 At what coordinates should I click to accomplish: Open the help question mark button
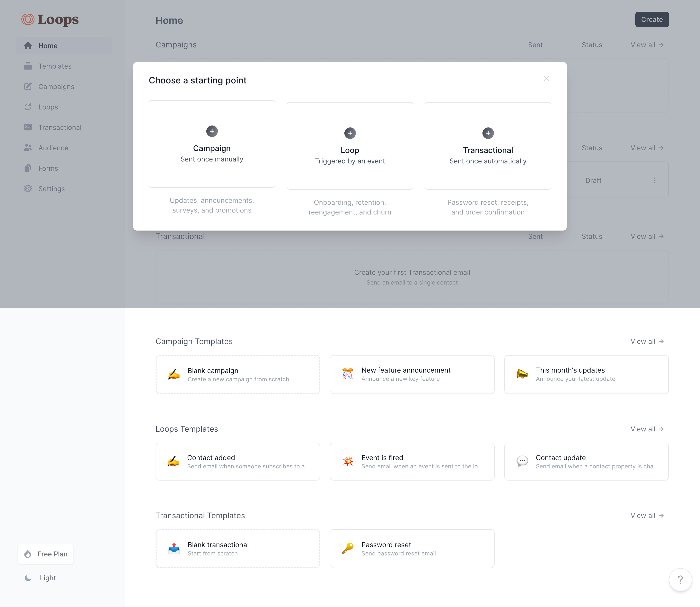pyautogui.click(x=680, y=580)
